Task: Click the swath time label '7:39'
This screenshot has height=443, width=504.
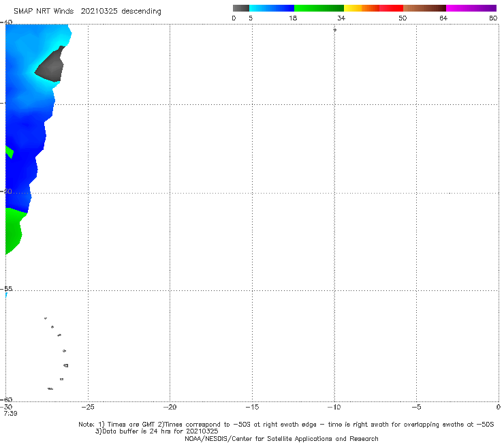Action: [x=10, y=414]
